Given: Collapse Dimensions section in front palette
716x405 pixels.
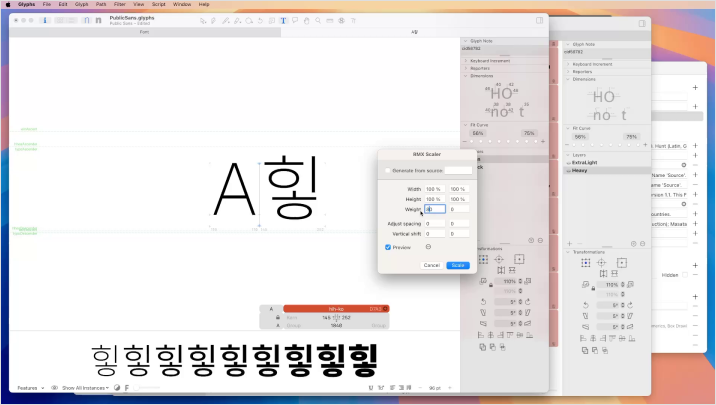Looking at the screenshot, I should coord(466,76).
